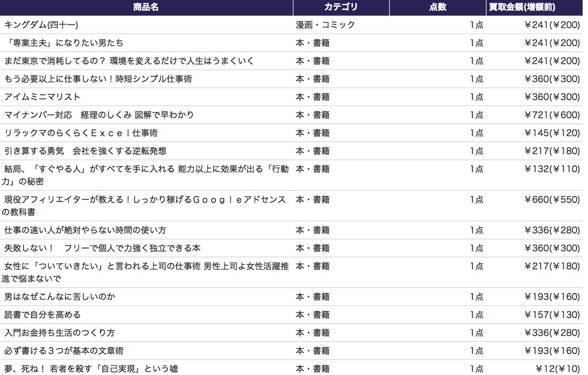Select 「専業主夫」になりたい男たち title
The width and height of the screenshot is (588, 375).
point(63,43)
